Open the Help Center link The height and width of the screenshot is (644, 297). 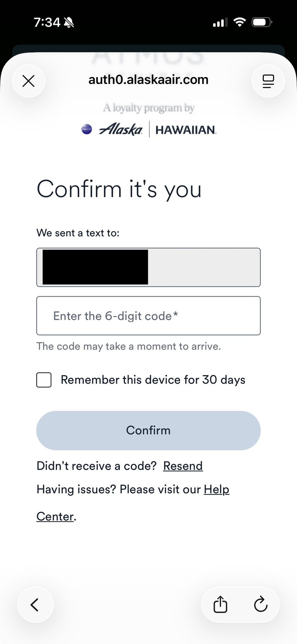click(x=216, y=489)
